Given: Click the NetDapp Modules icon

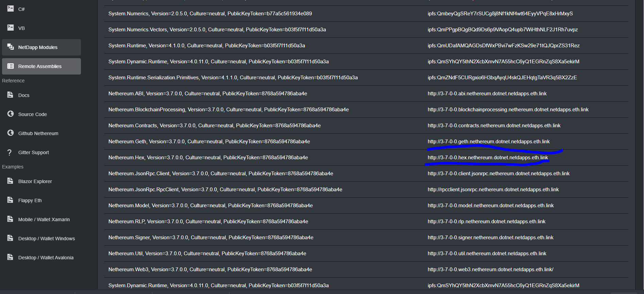Looking at the screenshot, I should pos(11,47).
